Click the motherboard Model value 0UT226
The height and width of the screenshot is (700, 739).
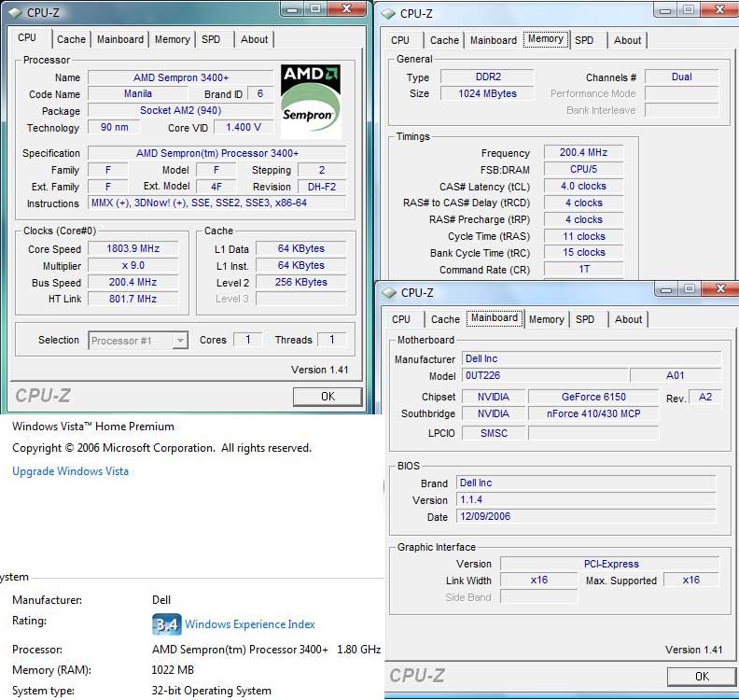click(544, 376)
